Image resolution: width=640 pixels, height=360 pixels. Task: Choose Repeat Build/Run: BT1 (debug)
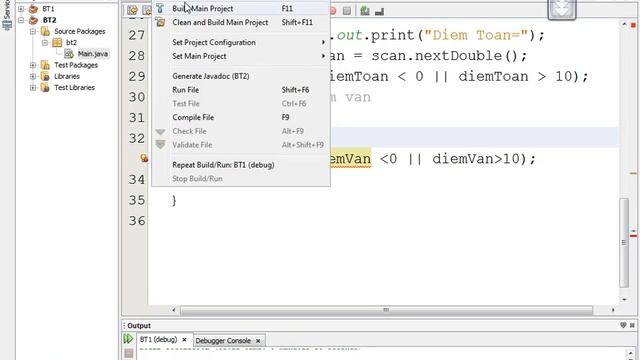(x=241, y=165)
